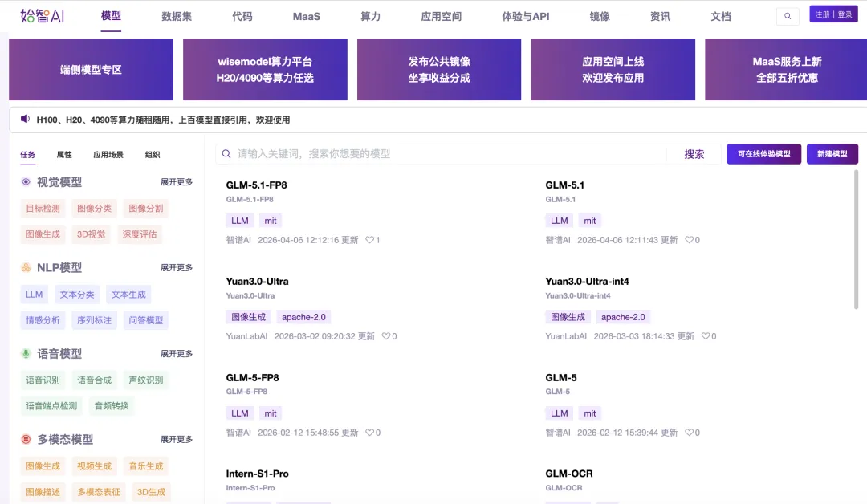Open the 发布公共镜像 banner
Image resolution: width=867 pixels, height=504 pixels.
[439, 70]
